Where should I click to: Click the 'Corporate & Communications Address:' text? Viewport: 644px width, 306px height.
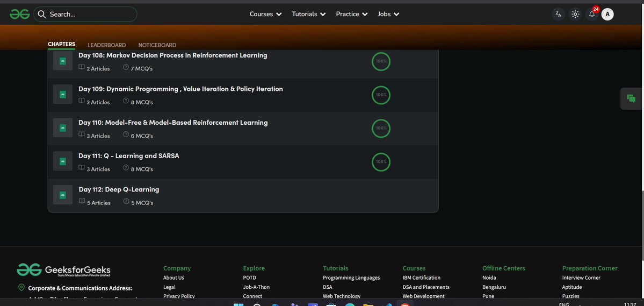point(80,288)
